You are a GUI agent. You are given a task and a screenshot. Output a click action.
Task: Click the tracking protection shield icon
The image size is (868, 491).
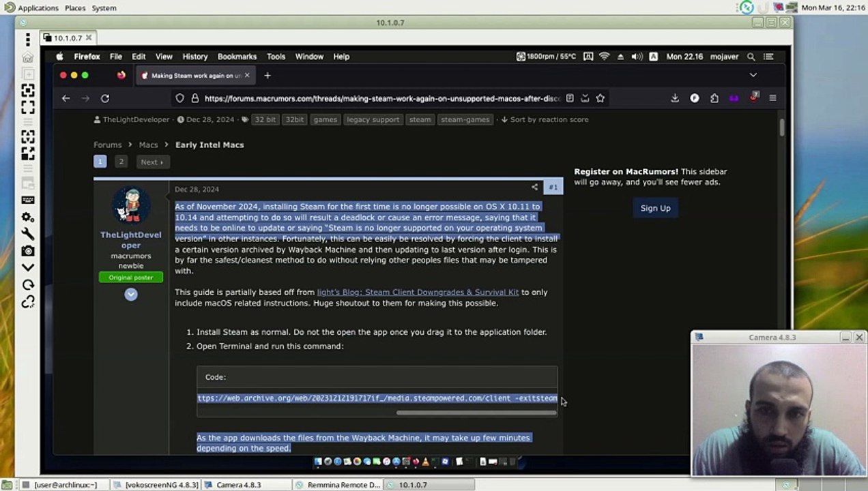coord(180,98)
